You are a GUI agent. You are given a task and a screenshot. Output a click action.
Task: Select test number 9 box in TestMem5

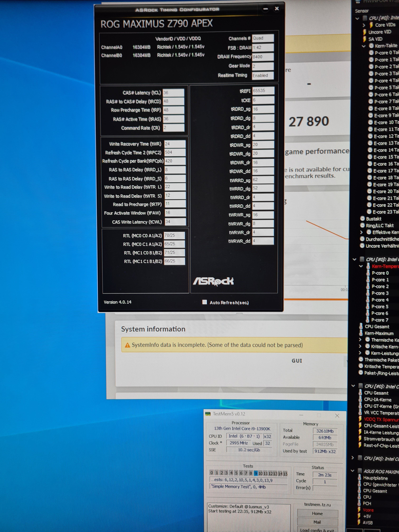coord(256,473)
